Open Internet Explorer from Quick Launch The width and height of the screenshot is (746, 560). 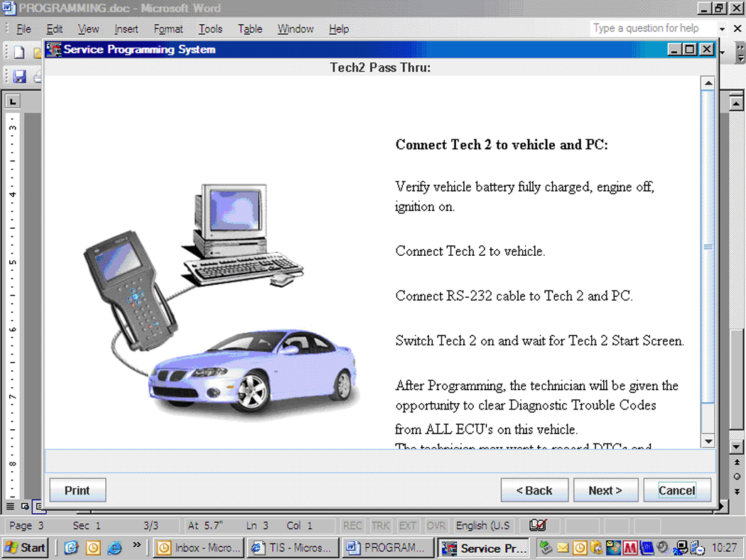click(x=114, y=548)
